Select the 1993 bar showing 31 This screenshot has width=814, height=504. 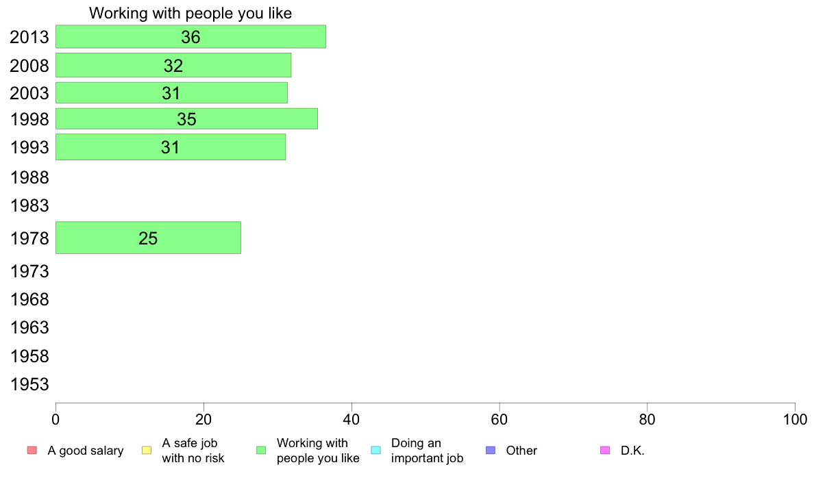coord(171,147)
